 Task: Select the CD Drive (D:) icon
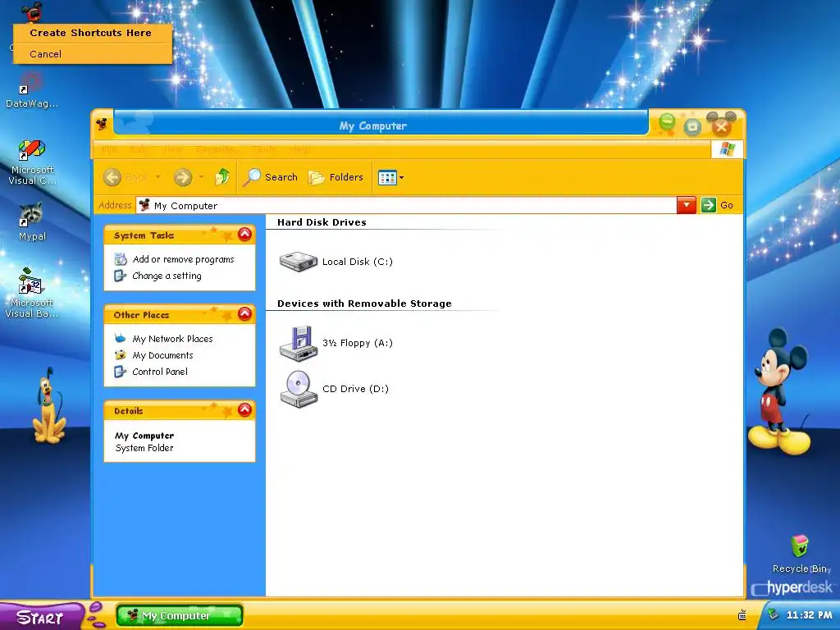(x=299, y=389)
